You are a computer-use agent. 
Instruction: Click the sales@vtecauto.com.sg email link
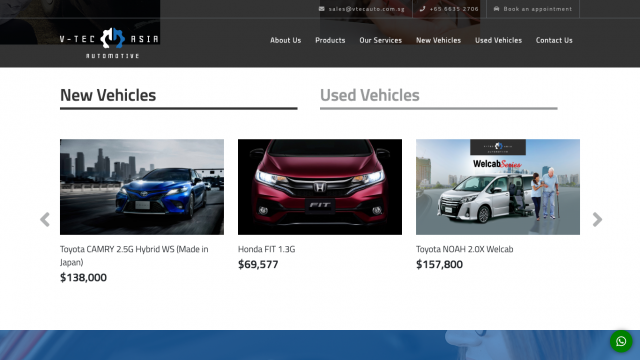tap(367, 9)
